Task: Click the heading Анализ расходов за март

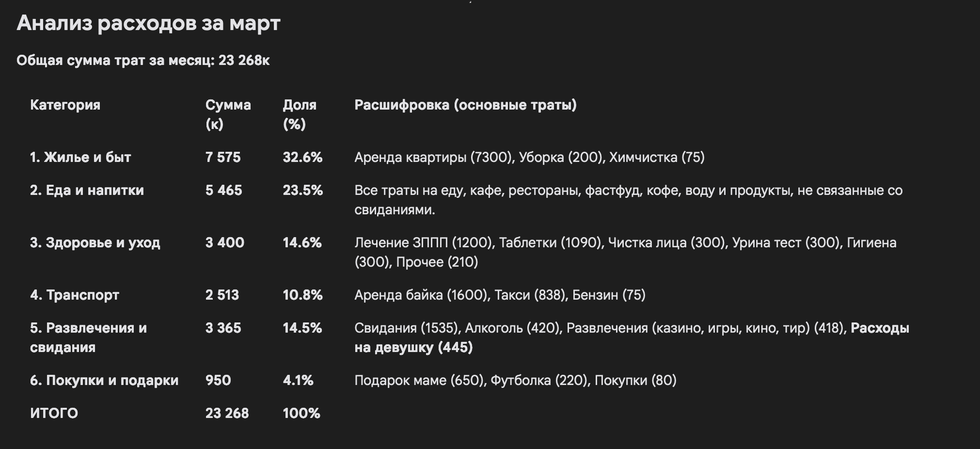Action: 148,23
